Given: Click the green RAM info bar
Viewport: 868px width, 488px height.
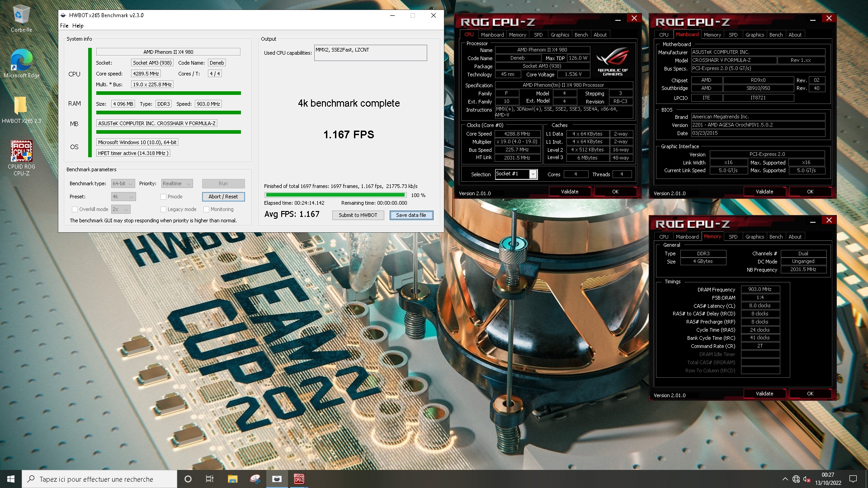Looking at the screenshot, I should (169, 113).
